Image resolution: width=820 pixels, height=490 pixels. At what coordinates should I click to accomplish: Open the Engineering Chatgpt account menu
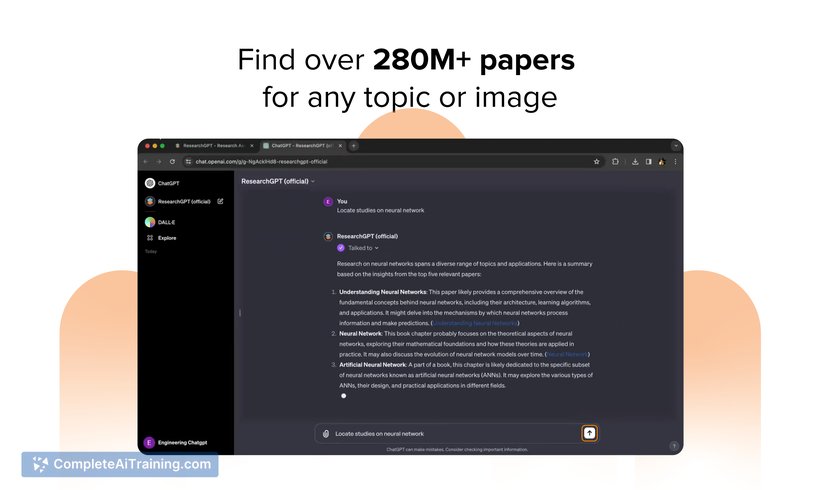click(x=176, y=442)
